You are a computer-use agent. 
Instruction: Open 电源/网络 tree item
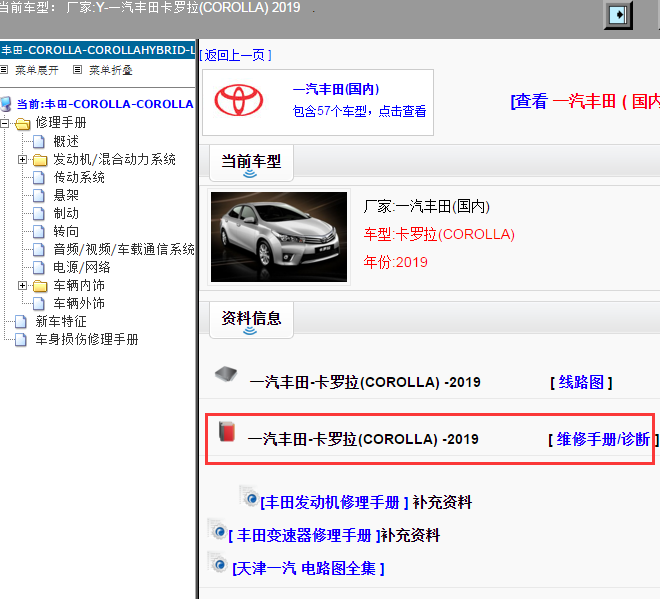82,267
